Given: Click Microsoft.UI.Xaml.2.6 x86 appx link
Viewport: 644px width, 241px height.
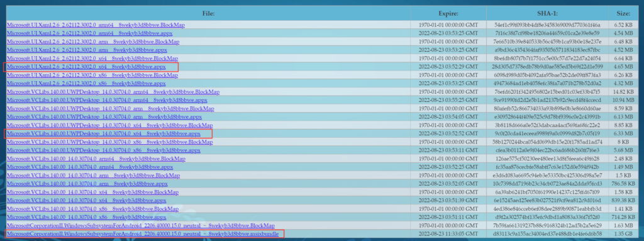Looking at the screenshot, I should pos(86,84).
